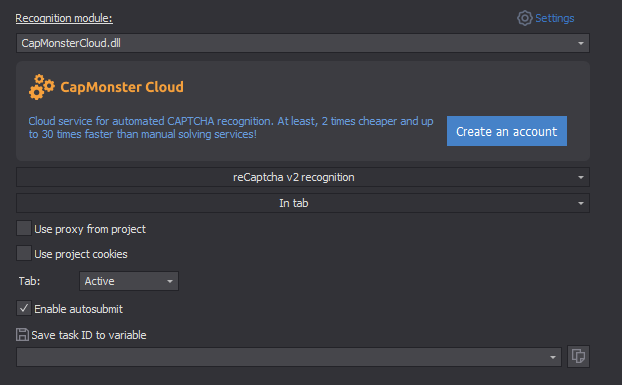Click the copy variable icon button

pyautogui.click(x=578, y=356)
